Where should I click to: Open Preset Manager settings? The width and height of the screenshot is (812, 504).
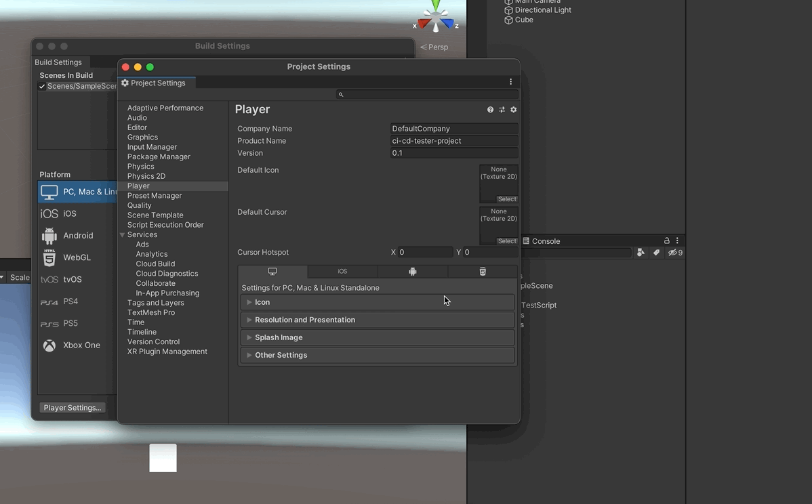(x=155, y=196)
